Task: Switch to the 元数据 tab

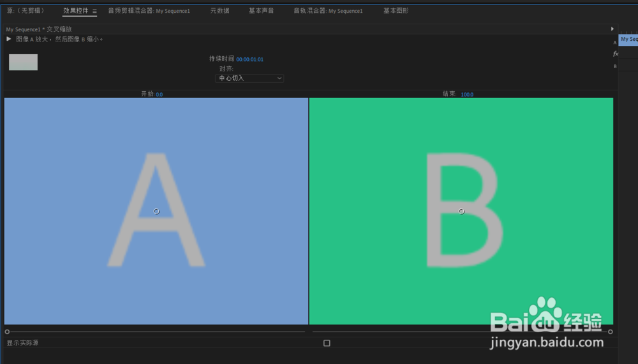Action: coord(219,11)
